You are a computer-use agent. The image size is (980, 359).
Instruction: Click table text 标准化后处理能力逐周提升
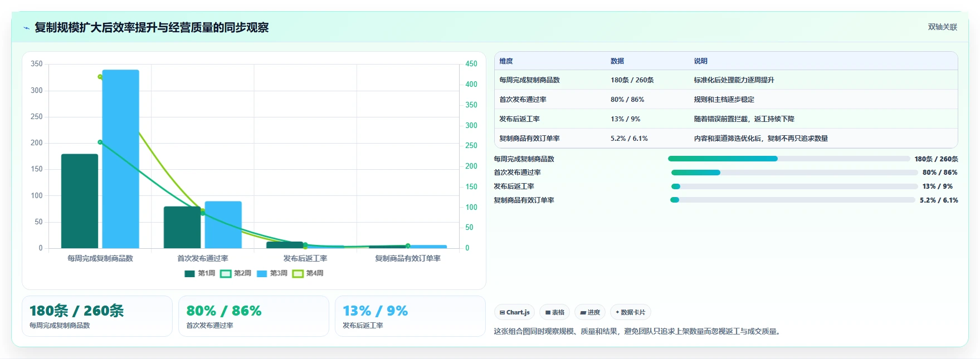tap(734, 80)
